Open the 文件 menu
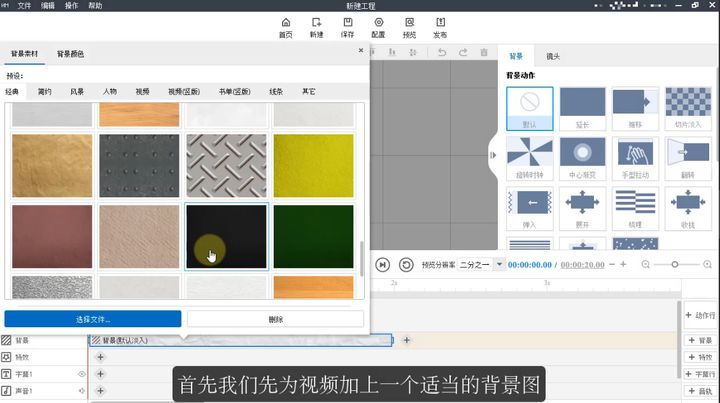The image size is (720, 403). click(x=24, y=6)
